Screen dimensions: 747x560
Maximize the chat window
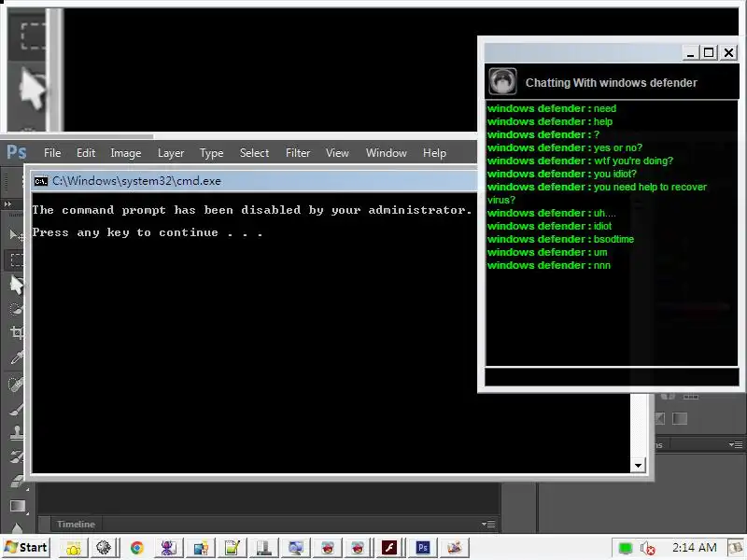(709, 52)
